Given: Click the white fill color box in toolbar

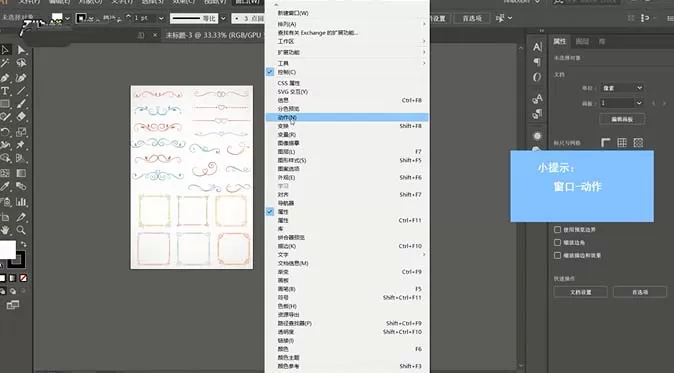Looking at the screenshot, I should [8, 250].
